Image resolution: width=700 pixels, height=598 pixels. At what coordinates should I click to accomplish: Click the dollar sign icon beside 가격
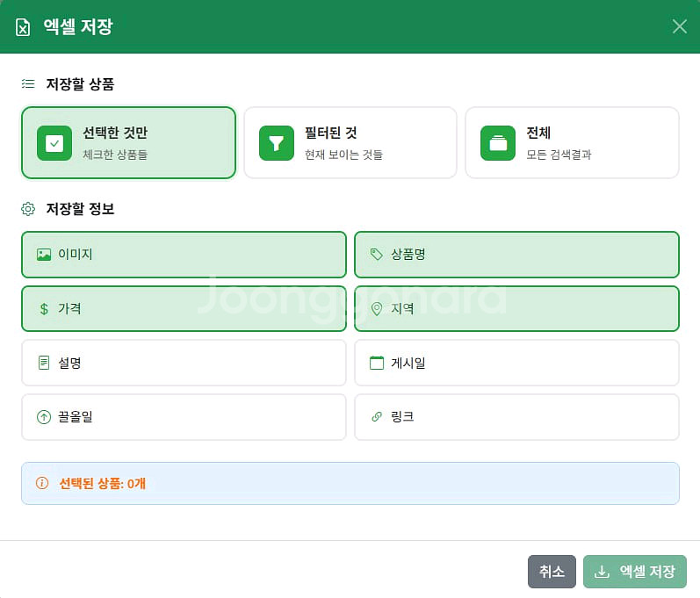[44, 309]
